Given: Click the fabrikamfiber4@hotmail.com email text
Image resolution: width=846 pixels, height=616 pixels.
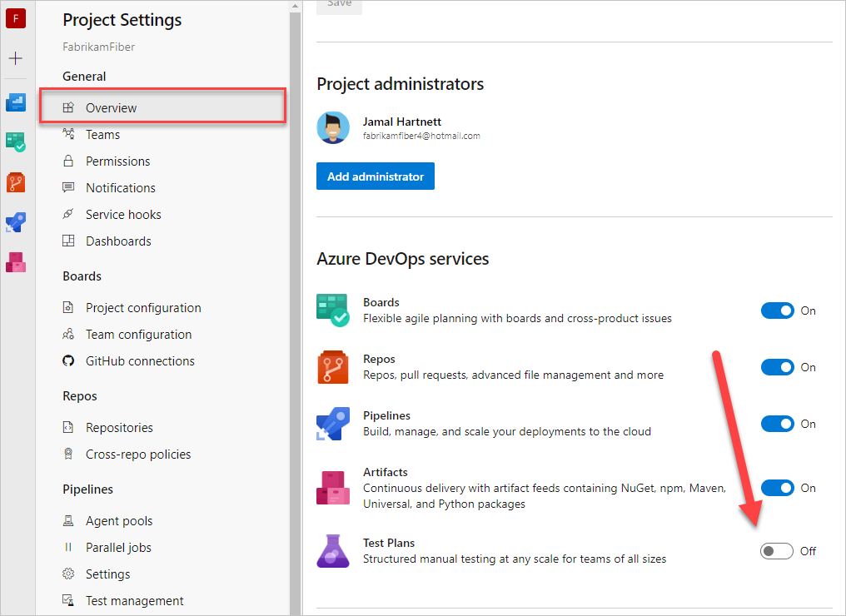Looking at the screenshot, I should 421,136.
